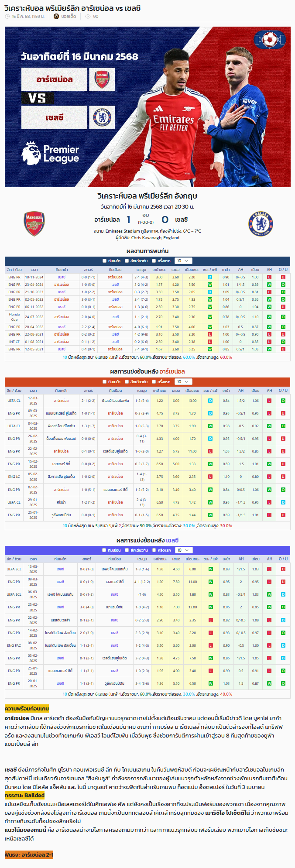
Task: Click แมนเชสเตอร์ ยูไนเต็ด in Arsenal 09-03-2025 row
Action: 62,413
